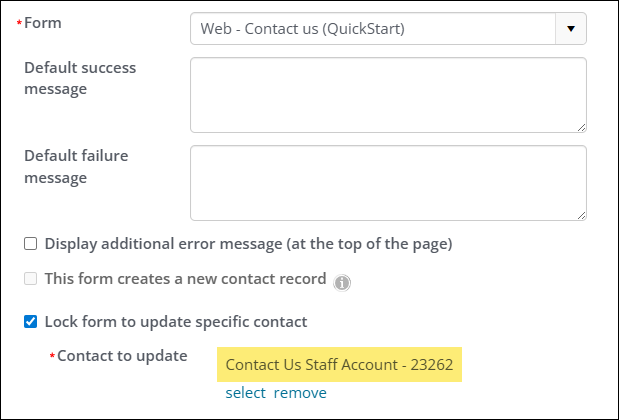Click the Web - Contact us (QuickStart) selection box
Screen dimensions: 619x420
pyautogui.click(x=372, y=29)
